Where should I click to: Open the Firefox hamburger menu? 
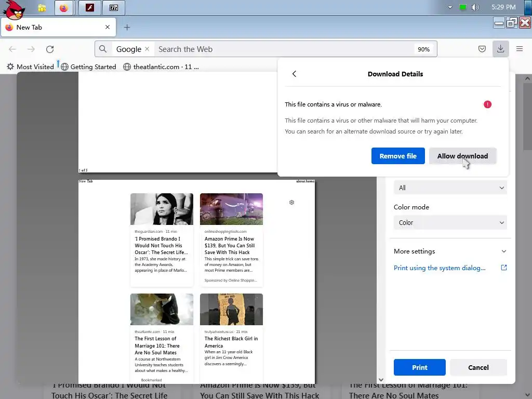tap(520, 49)
